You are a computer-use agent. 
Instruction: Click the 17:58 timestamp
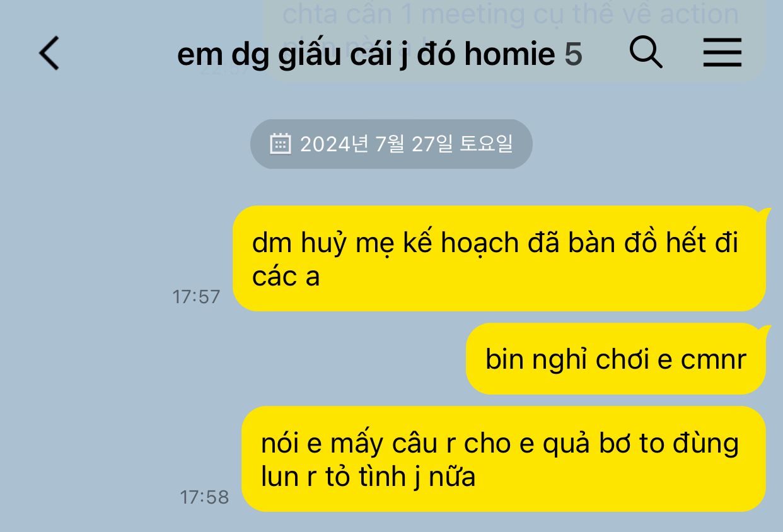click(204, 497)
